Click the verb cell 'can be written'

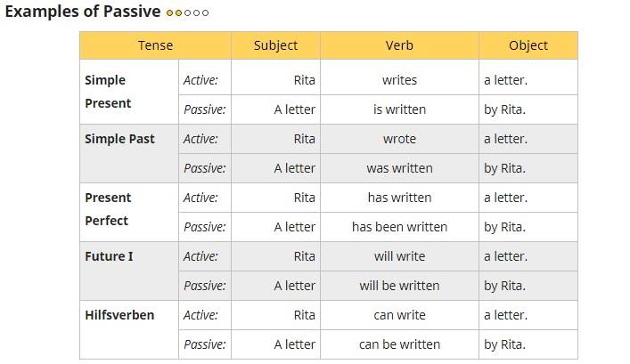click(x=399, y=344)
